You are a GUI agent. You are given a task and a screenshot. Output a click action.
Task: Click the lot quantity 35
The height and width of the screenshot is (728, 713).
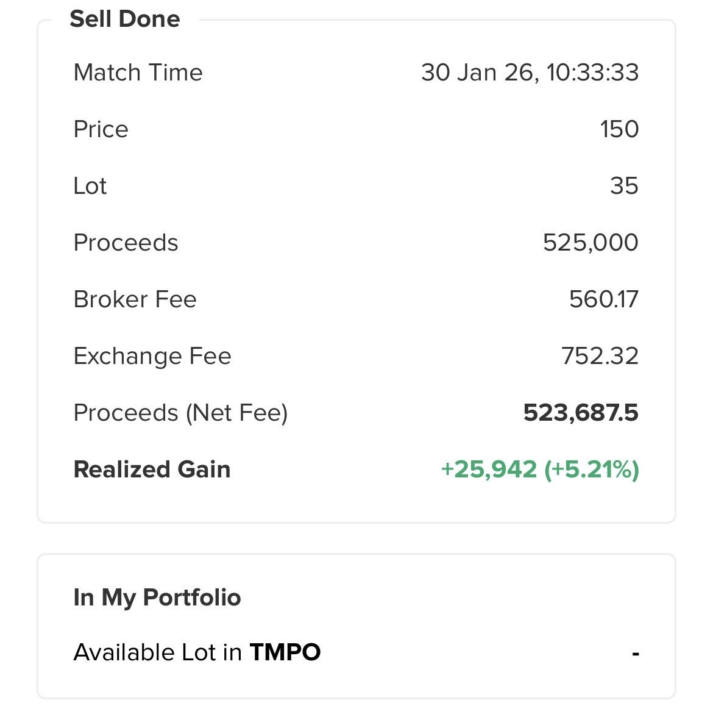(x=624, y=186)
